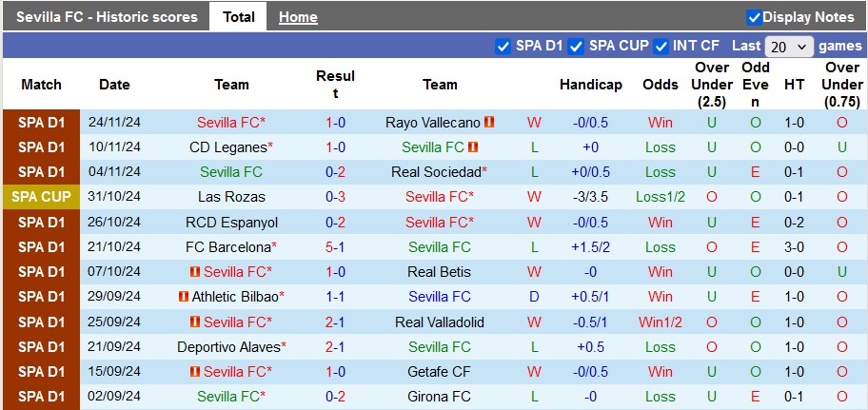Open the Last 20 games dropdown
868x410 pixels.
tap(789, 47)
